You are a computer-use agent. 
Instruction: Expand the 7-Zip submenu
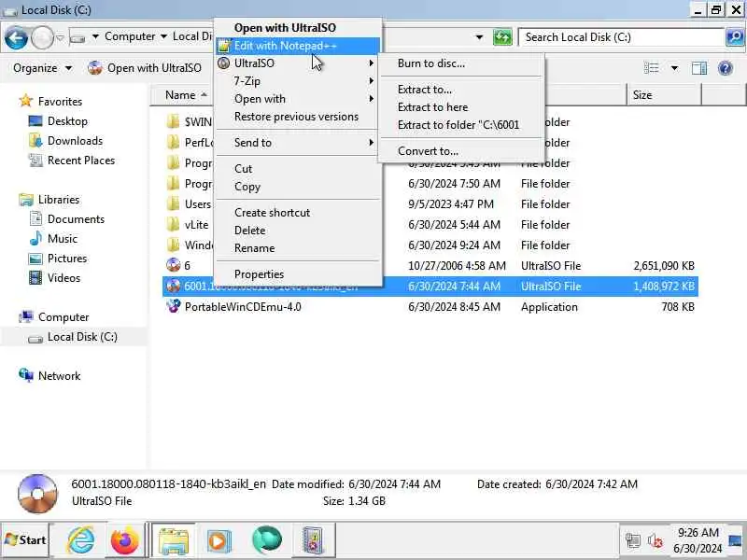(x=298, y=81)
